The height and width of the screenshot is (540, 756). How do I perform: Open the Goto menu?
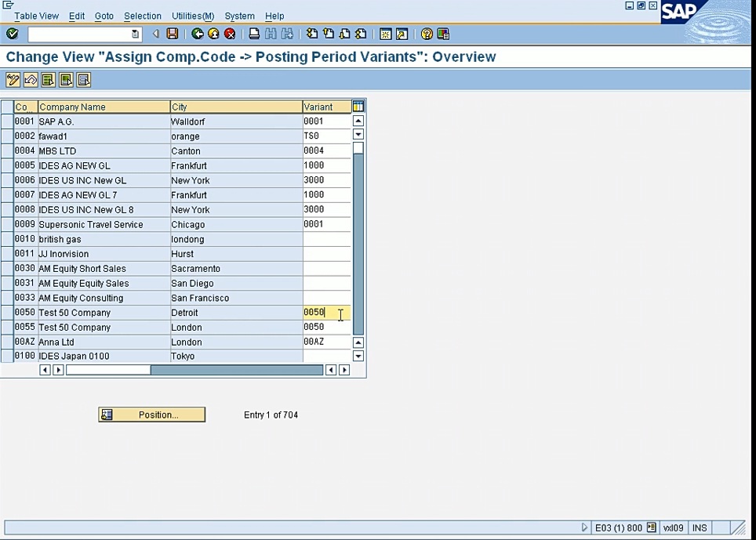point(104,16)
